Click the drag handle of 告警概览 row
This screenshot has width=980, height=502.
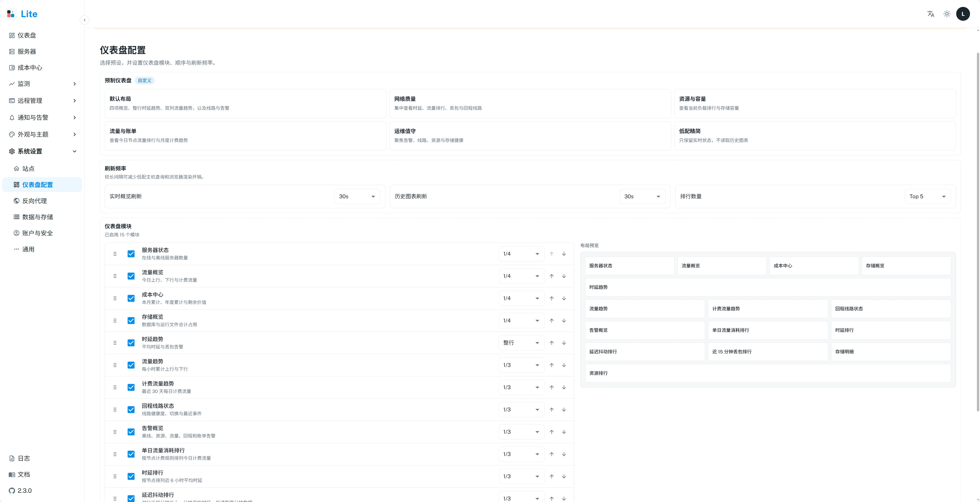pos(115,432)
